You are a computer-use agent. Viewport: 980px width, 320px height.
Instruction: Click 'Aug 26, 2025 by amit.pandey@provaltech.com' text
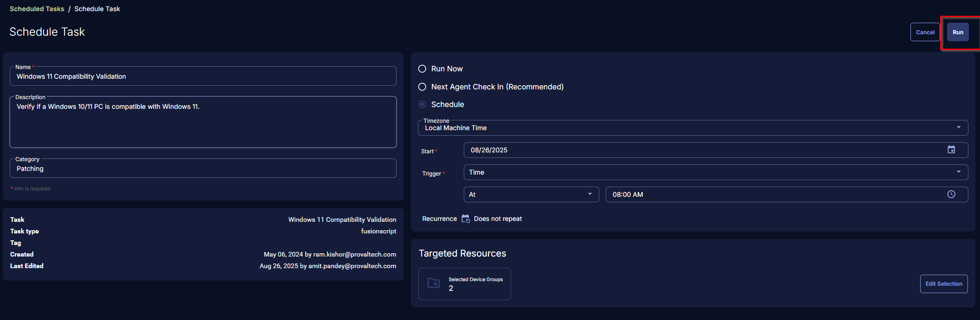328,266
